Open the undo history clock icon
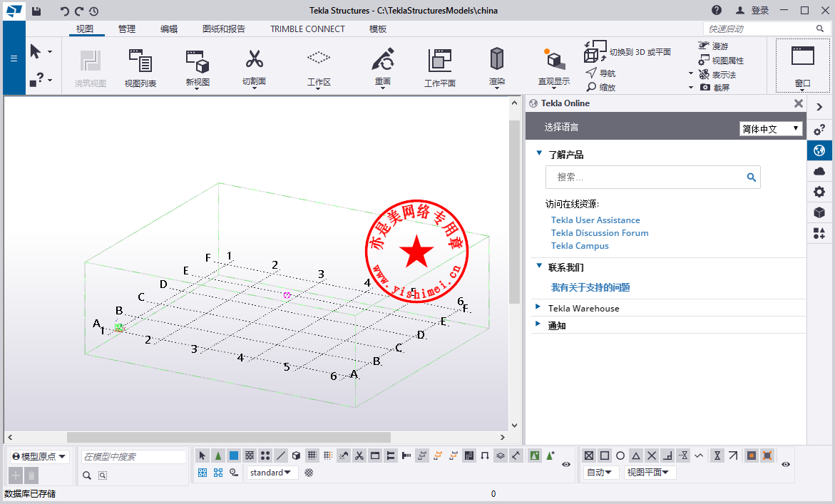 pos(93,11)
